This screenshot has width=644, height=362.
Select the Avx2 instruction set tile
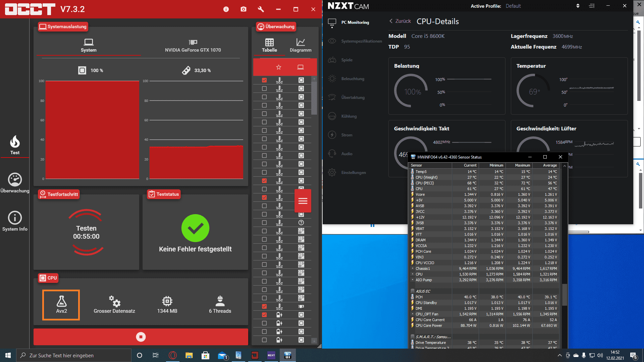[61, 305]
